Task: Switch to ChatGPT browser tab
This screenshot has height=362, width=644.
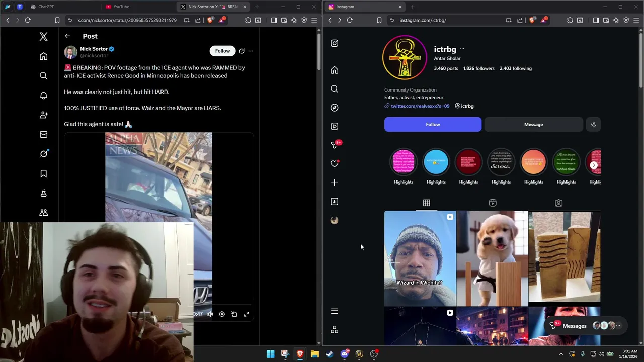Action: tap(46, 7)
